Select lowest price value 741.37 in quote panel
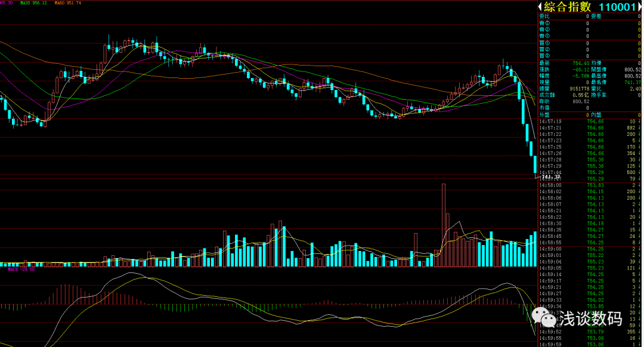Image resolution: width=644 pixels, height=347 pixels. [x=633, y=82]
